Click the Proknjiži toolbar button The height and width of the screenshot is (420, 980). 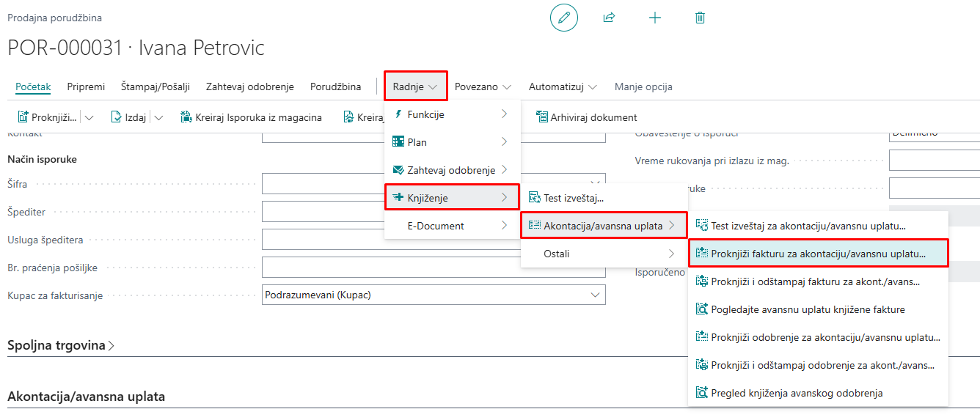[47, 117]
